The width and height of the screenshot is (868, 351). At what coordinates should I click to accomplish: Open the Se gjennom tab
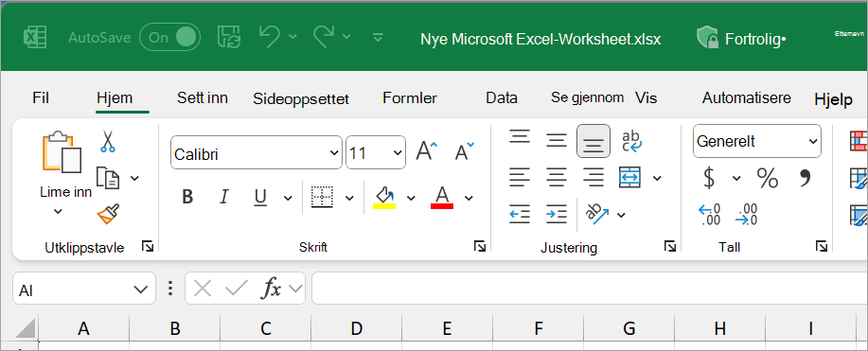pyautogui.click(x=587, y=98)
